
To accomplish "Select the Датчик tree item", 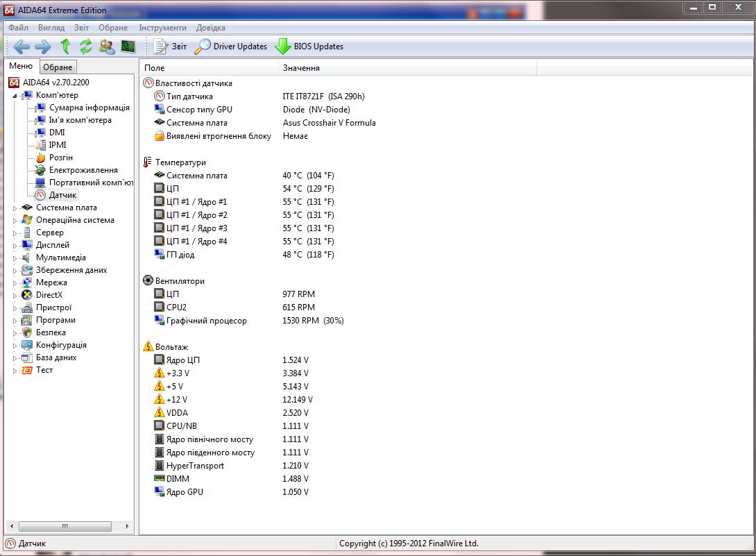I will tap(62, 195).
